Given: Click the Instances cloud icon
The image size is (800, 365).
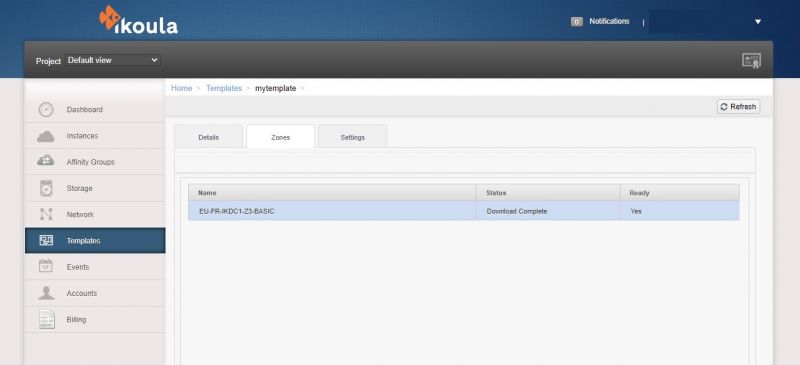Looking at the screenshot, I should [46, 136].
